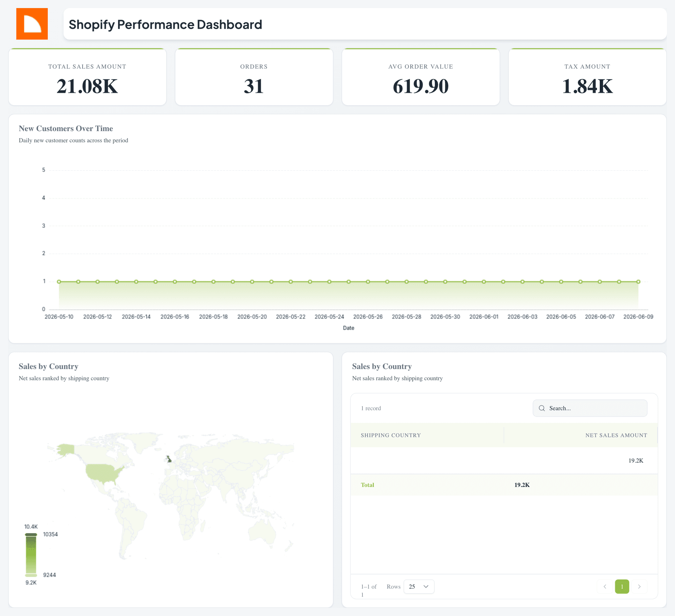Image resolution: width=675 pixels, height=616 pixels.
Task: Click the Total row label
Action: pyautogui.click(x=367, y=485)
